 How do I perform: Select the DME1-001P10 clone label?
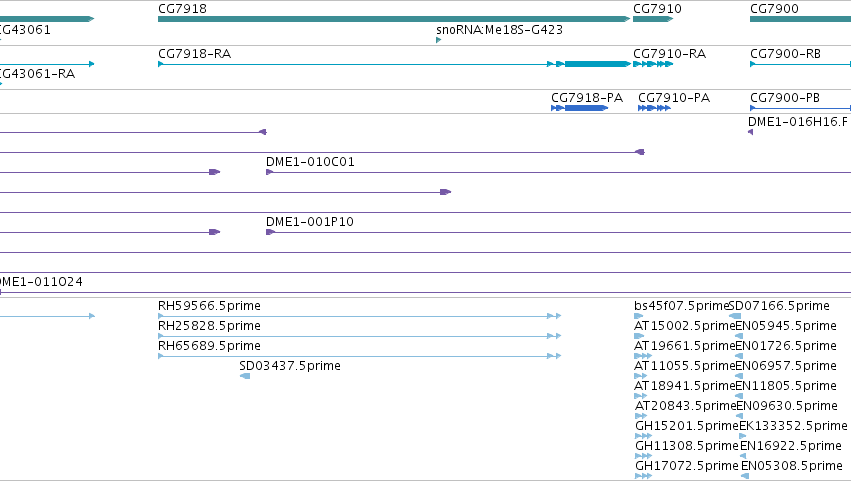tap(309, 222)
